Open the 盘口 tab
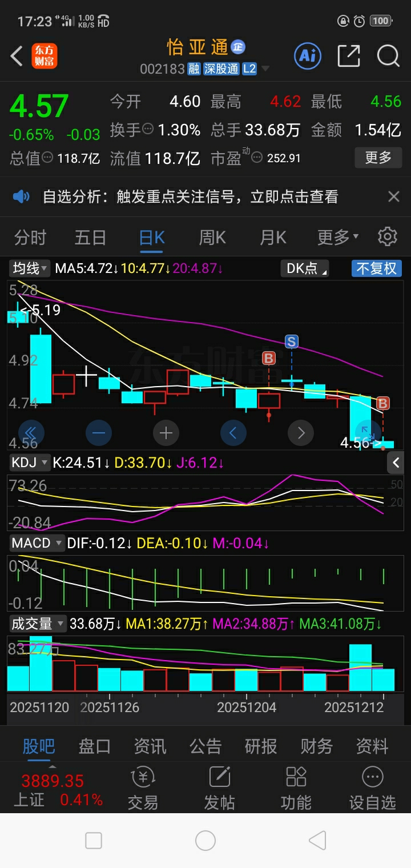 (94, 746)
